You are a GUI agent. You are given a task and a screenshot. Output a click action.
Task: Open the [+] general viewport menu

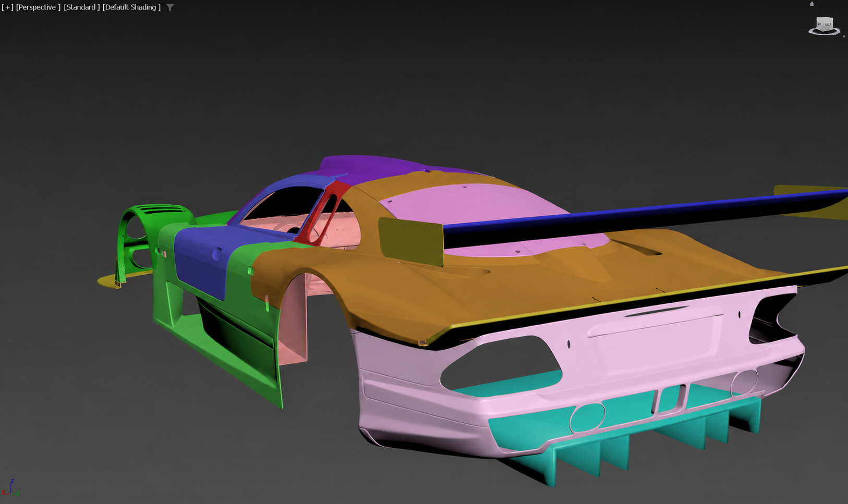(7, 7)
